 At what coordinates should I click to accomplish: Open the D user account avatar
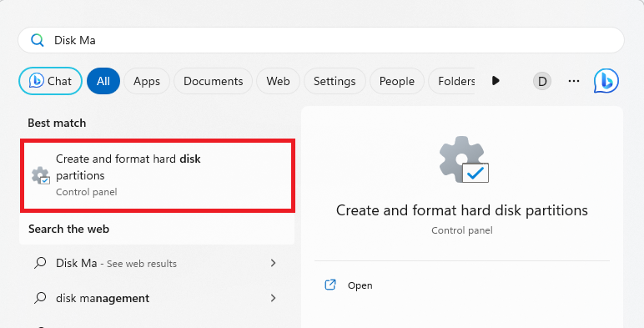[x=542, y=81]
